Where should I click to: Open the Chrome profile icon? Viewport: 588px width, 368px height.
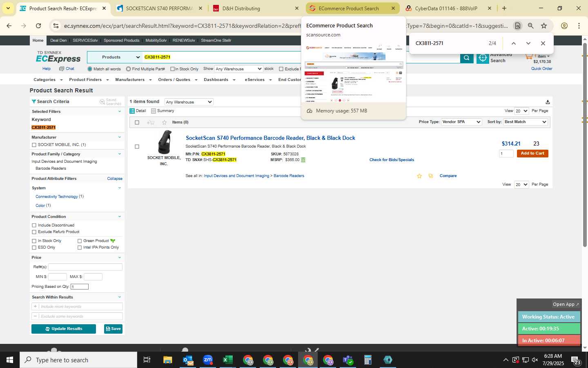coord(564,26)
